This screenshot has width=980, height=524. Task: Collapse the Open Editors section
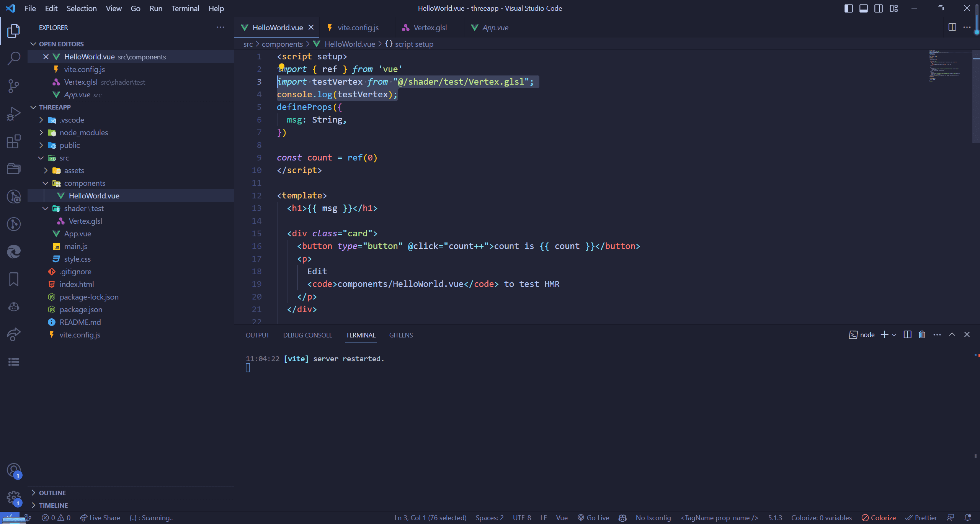pos(33,44)
